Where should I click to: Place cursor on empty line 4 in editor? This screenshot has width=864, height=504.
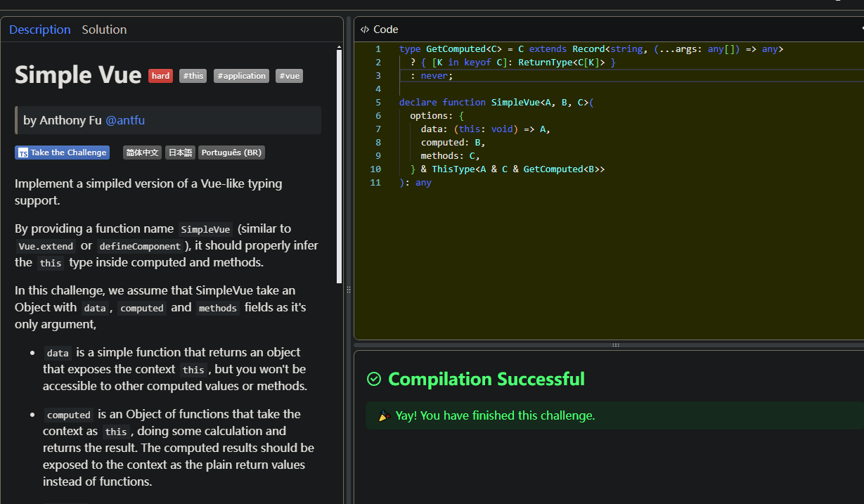[492, 89]
